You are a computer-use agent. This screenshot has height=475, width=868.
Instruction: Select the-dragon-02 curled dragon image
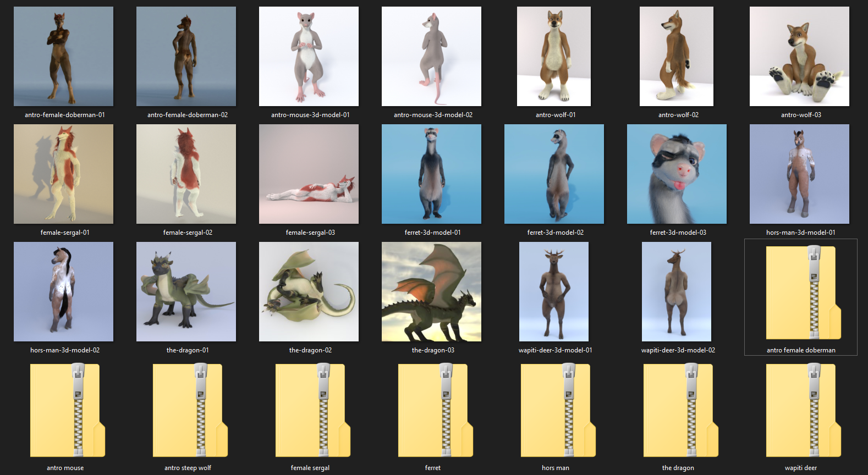309,291
